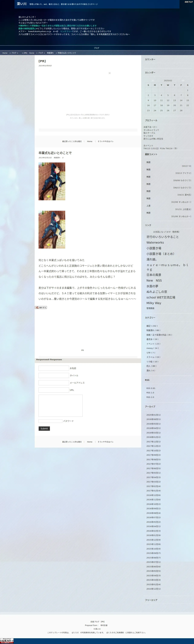Open the Waterworks link
The image size is (194, 644).
point(155,243)
